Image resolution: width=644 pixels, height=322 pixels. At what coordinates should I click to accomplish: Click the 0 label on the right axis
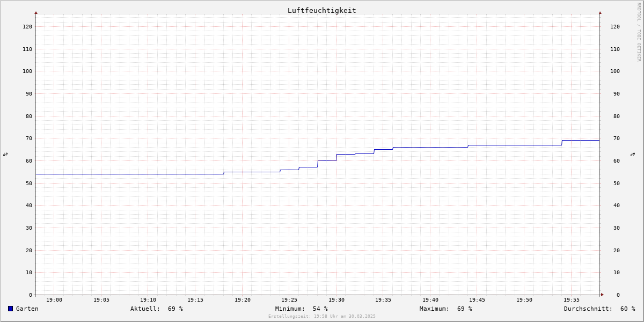(618, 295)
